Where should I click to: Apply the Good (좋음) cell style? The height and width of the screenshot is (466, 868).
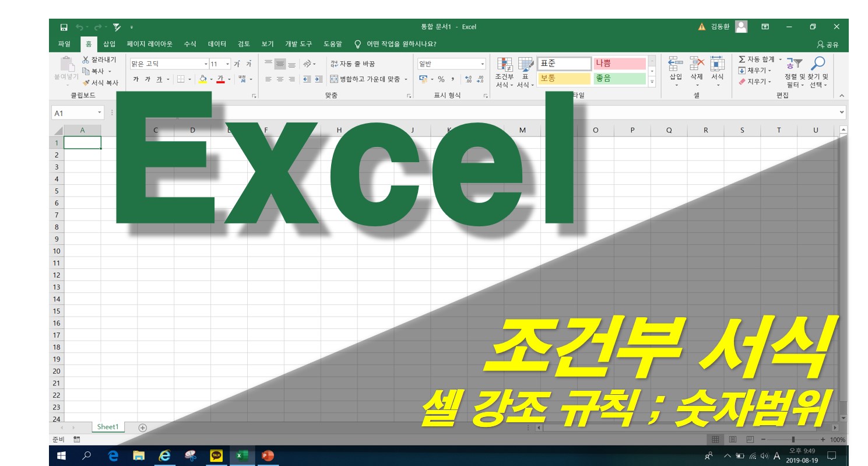(x=620, y=79)
